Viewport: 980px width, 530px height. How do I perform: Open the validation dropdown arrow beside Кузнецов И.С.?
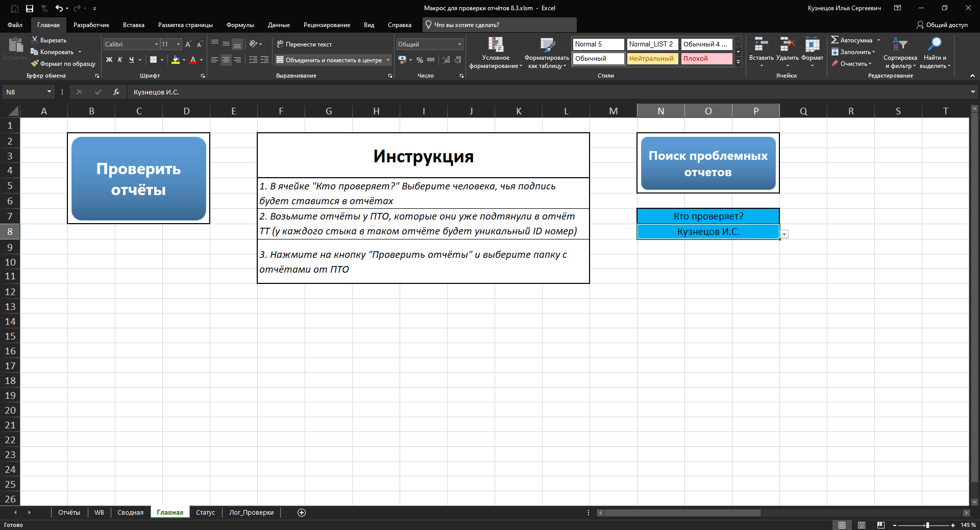[785, 234]
